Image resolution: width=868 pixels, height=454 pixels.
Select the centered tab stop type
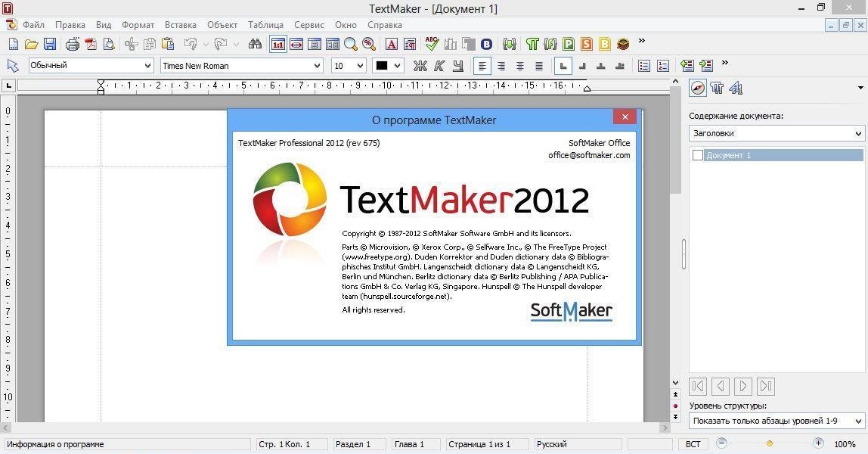click(x=600, y=66)
